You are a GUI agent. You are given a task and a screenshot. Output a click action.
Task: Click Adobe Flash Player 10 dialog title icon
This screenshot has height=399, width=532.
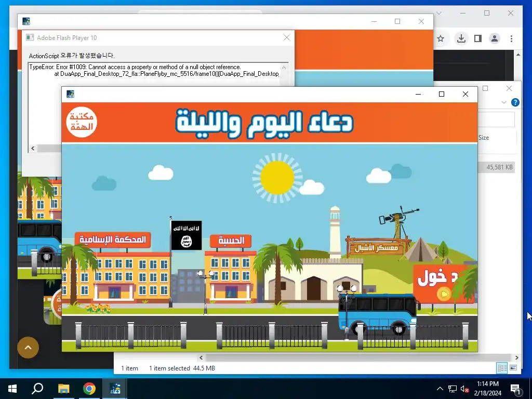click(30, 37)
